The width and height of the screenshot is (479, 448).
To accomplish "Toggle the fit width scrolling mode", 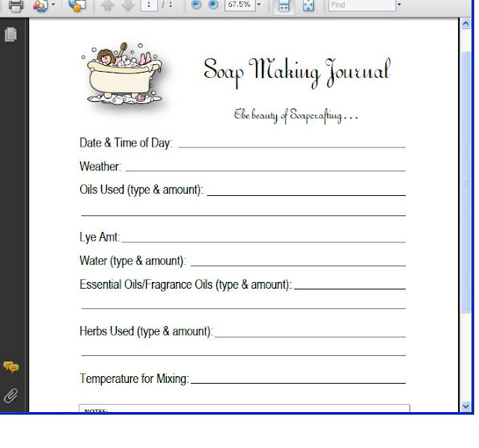I will 284,6.
